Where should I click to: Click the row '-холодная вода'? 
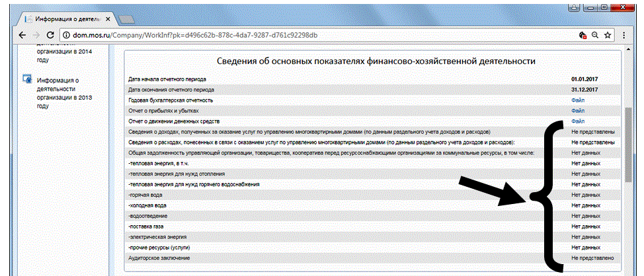click(x=373, y=205)
